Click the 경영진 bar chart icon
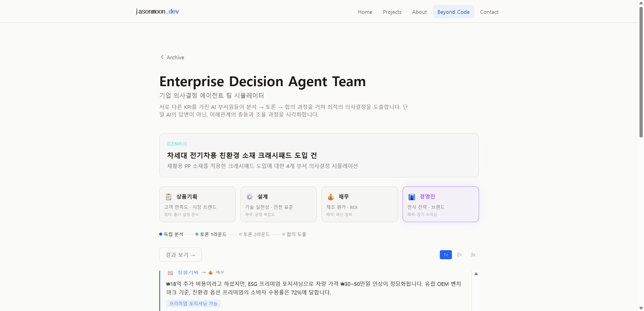Screen dimensions: 644x311 pos(412,197)
